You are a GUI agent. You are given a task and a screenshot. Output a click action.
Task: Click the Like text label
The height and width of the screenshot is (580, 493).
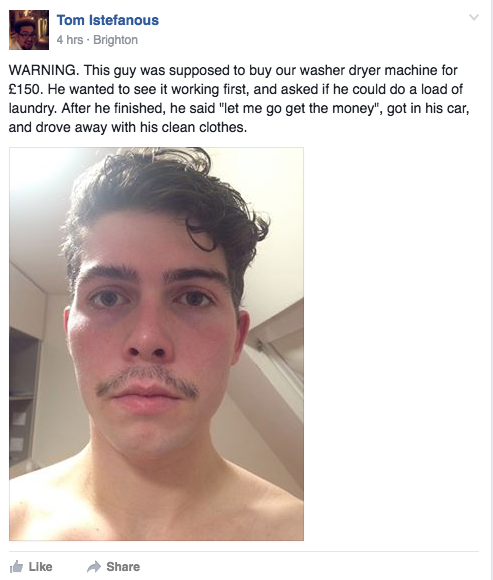point(40,567)
